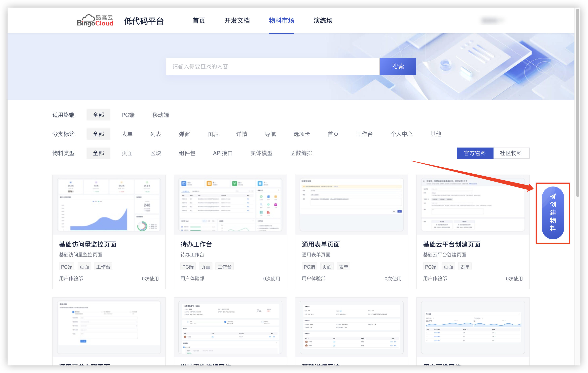Image resolution: width=588 pixels, height=373 pixels.
Task: Select the 个人中心 category tag
Action: tap(401, 134)
